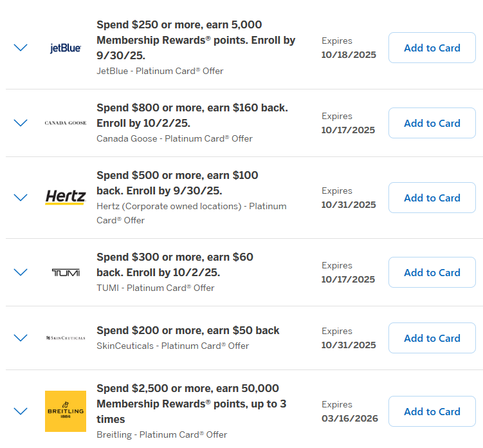Click the yellow Breitling logo
The width and height of the screenshot is (483, 448).
pyautogui.click(x=66, y=411)
